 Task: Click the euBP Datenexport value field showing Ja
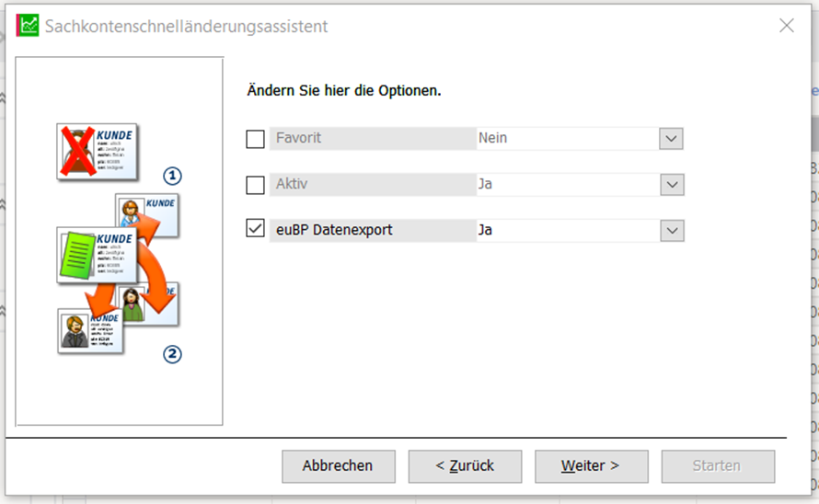click(x=565, y=230)
